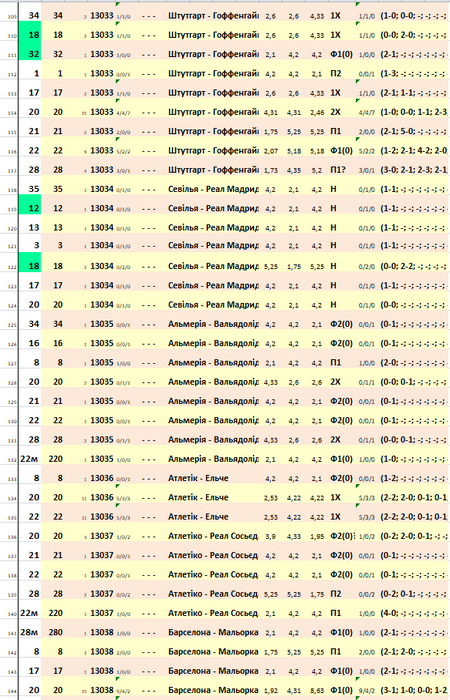Screen dimensions: 450x700
Task: Select Севілья - Реал Мадрид cell in row 124
Action: (213, 304)
